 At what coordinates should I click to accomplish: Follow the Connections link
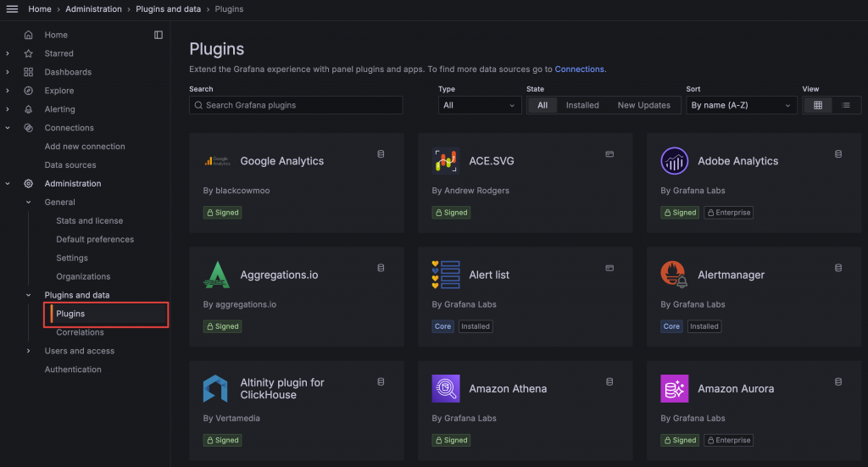coord(580,69)
